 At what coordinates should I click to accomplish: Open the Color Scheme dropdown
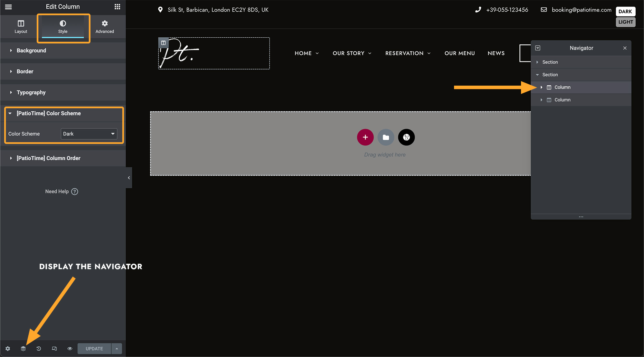click(x=89, y=134)
